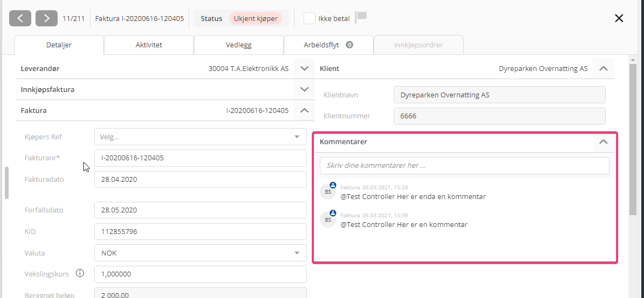Expand the Innkjøpsfaktura section
Screen dimensions: 644x298
(304, 89)
